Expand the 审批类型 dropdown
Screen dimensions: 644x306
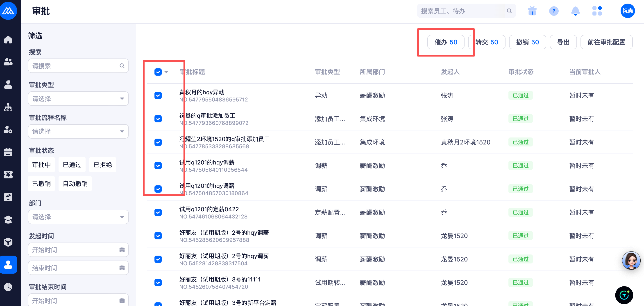pyautogui.click(x=78, y=99)
